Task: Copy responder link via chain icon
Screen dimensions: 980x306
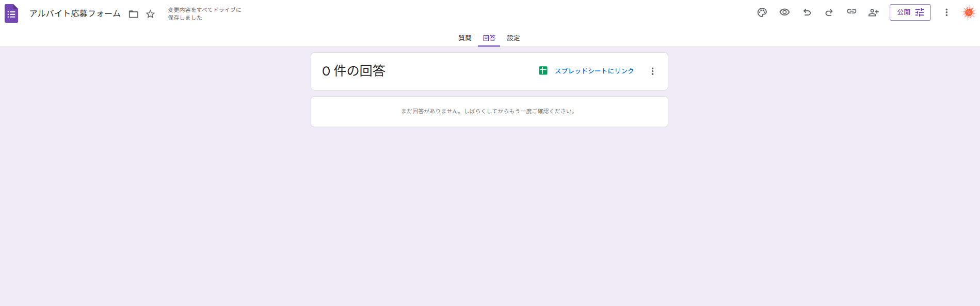Action: (852, 12)
